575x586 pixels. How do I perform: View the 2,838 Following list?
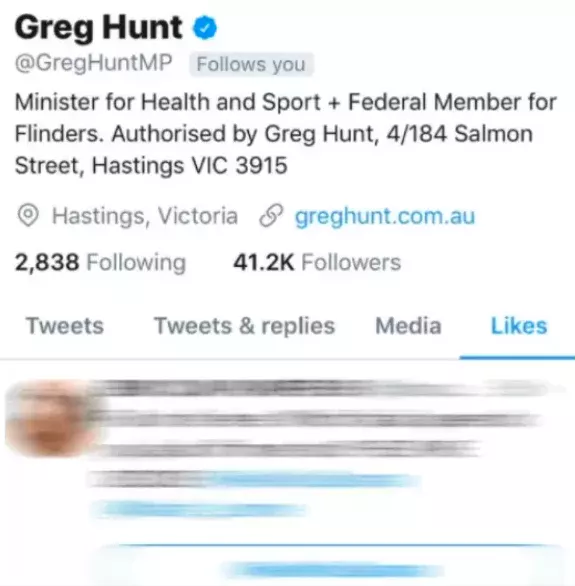100,262
